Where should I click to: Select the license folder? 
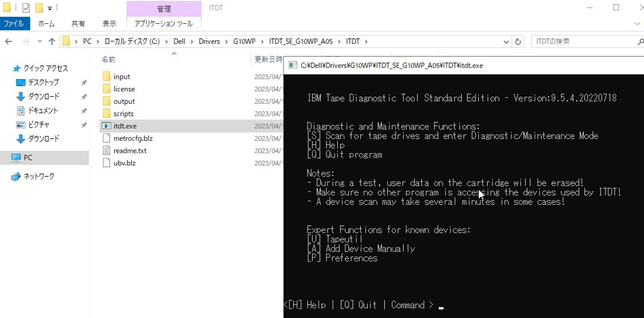[124, 89]
